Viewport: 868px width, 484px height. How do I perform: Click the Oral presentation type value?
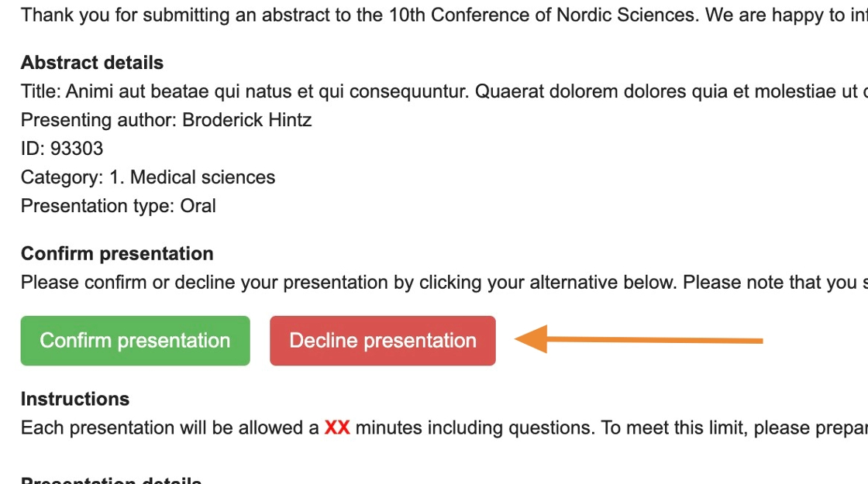[198, 206]
